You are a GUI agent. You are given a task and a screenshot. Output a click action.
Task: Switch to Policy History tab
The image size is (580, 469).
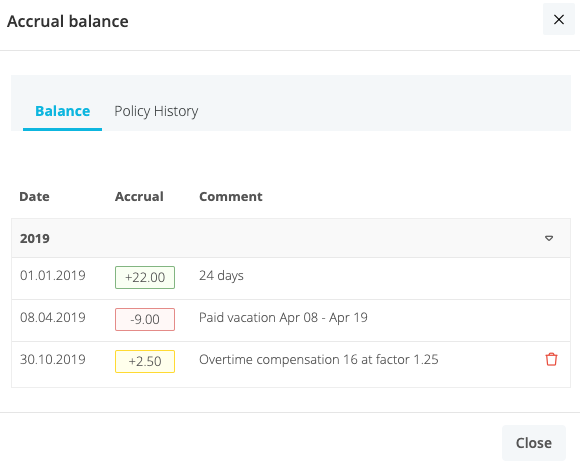click(x=156, y=111)
